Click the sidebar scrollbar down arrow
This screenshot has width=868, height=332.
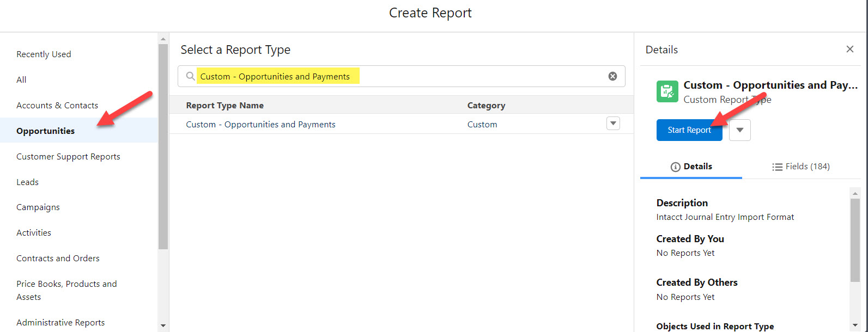coord(163,326)
